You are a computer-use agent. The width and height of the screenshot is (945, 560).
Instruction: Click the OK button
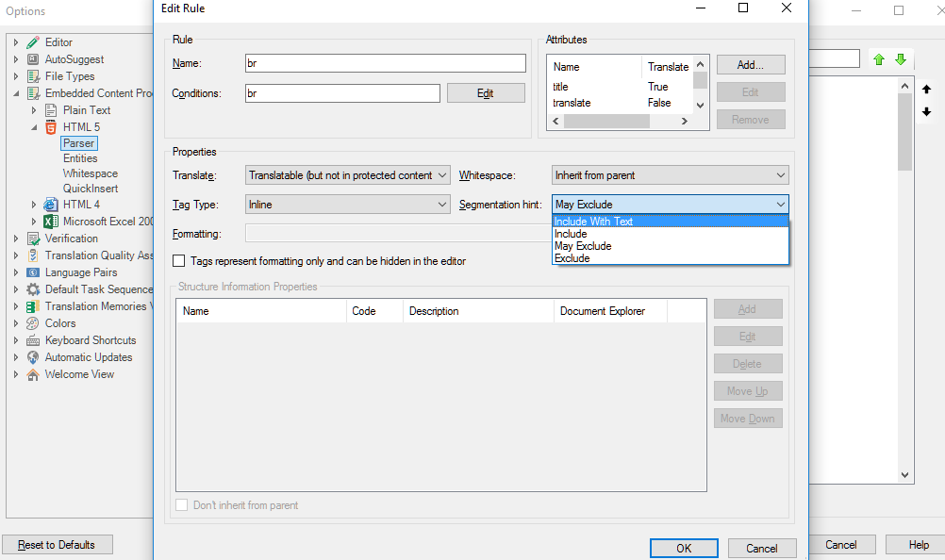684,548
